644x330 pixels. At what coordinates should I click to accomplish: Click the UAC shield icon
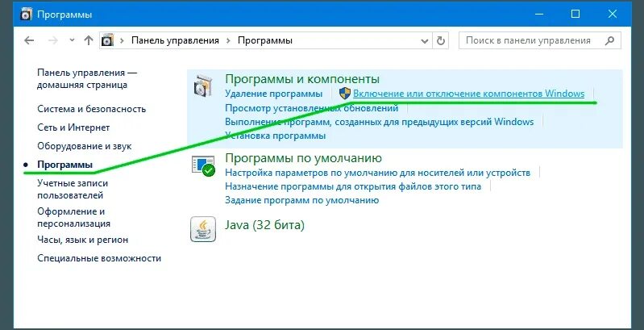pyautogui.click(x=345, y=94)
